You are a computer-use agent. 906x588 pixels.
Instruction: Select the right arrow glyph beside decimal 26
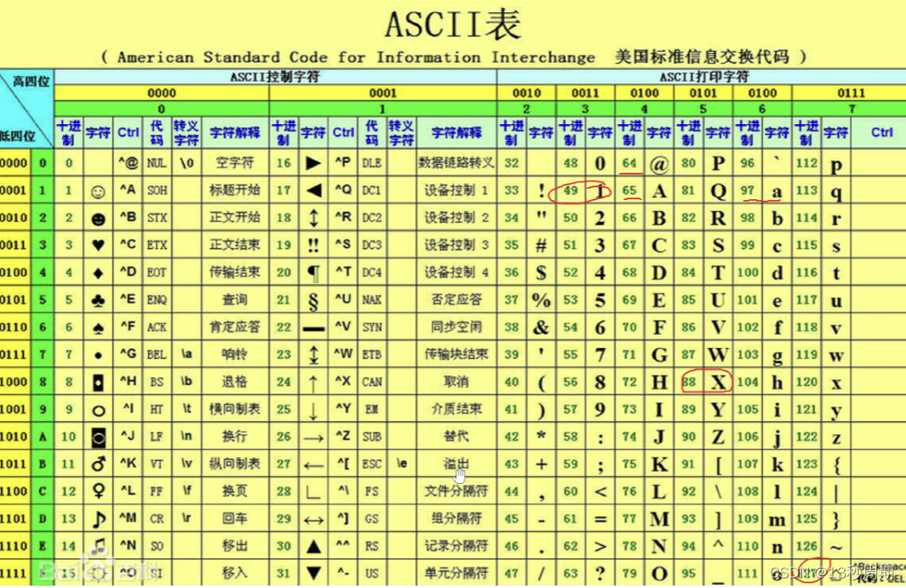coord(313,438)
